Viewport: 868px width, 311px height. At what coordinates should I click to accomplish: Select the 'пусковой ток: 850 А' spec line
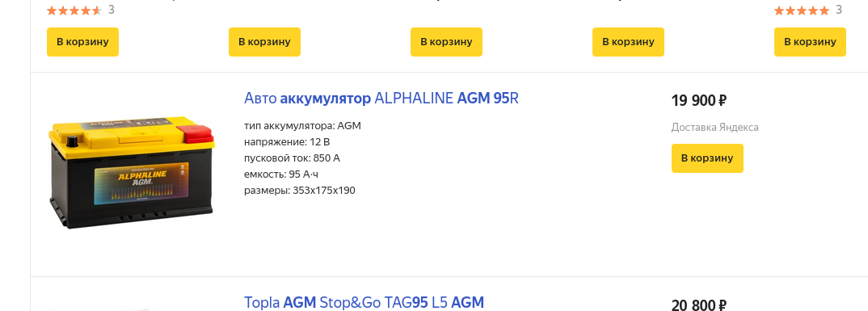292,158
